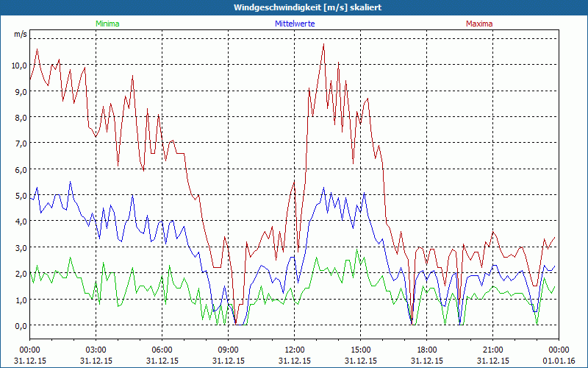Viewport: 588px width, 368px height.
Task: Click the '06:00' time axis label
Action: pyautogui.click(x=162, y=350)
